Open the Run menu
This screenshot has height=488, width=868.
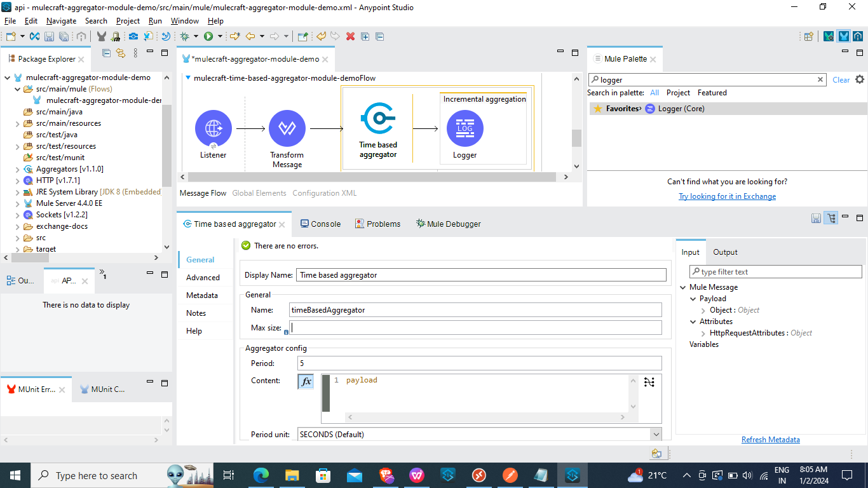tap(155, 21)
